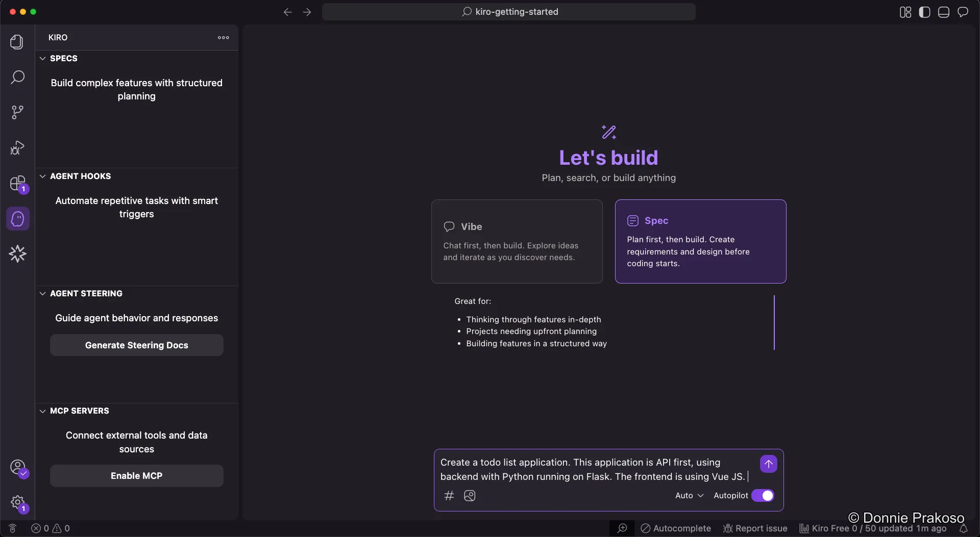Select the Search icon in activity bar
The width and height of the screenshot is (980, 537).
click(x=17, y=77)
